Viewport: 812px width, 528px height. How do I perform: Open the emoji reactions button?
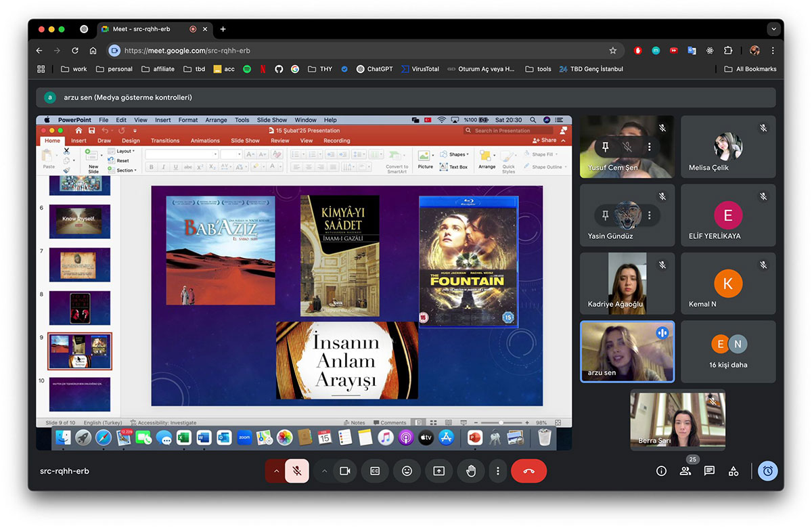(x=407, y=471)
